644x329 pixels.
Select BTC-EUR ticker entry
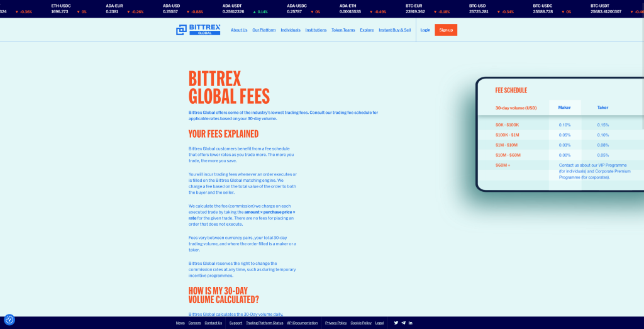pos(428,9)
